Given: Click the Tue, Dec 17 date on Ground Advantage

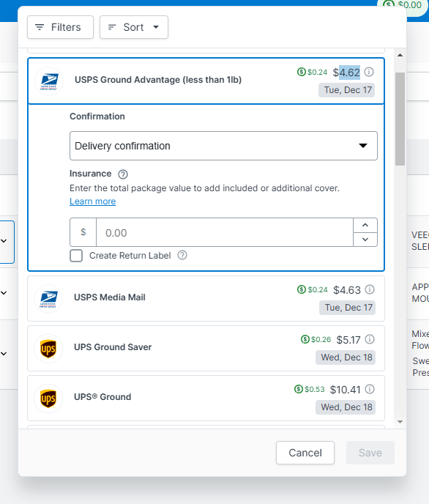Looking at the screenshot, I should pyautogui.click(x=347, y=90).
